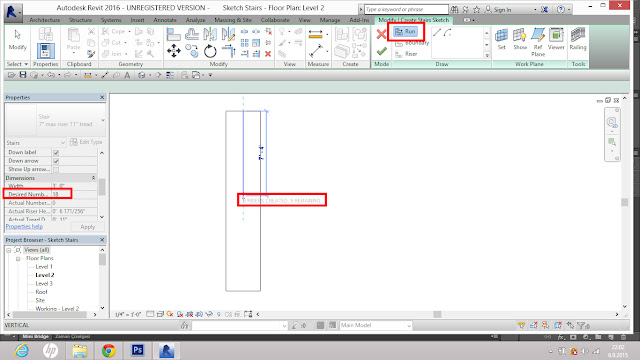Open the Properties palette button in ribbon
640x360 pixels.
pos(45,51)
